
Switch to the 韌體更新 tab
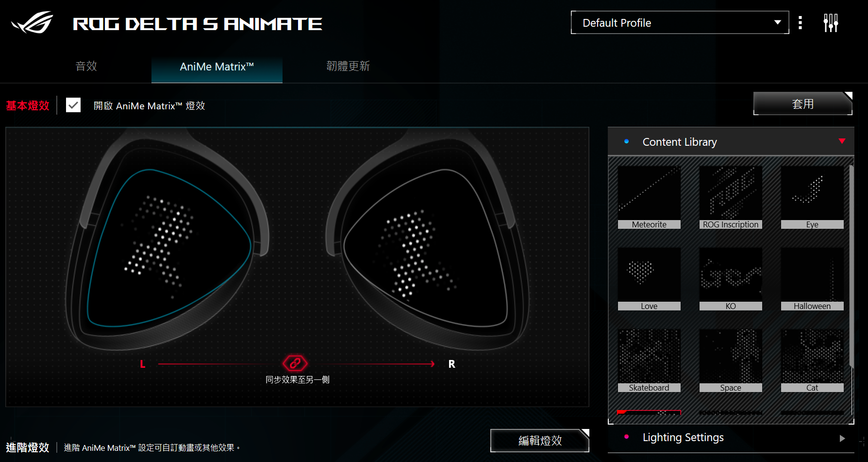[348, 66]
